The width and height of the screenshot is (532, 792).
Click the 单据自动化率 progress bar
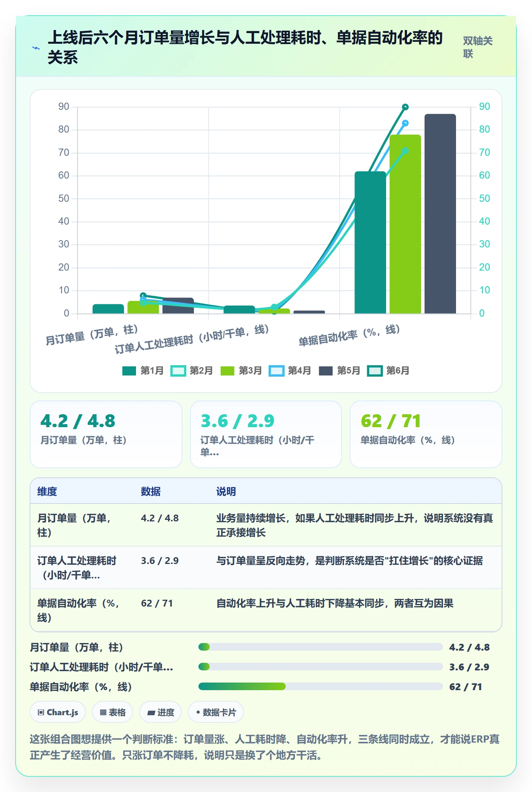(x=320, y=686)
